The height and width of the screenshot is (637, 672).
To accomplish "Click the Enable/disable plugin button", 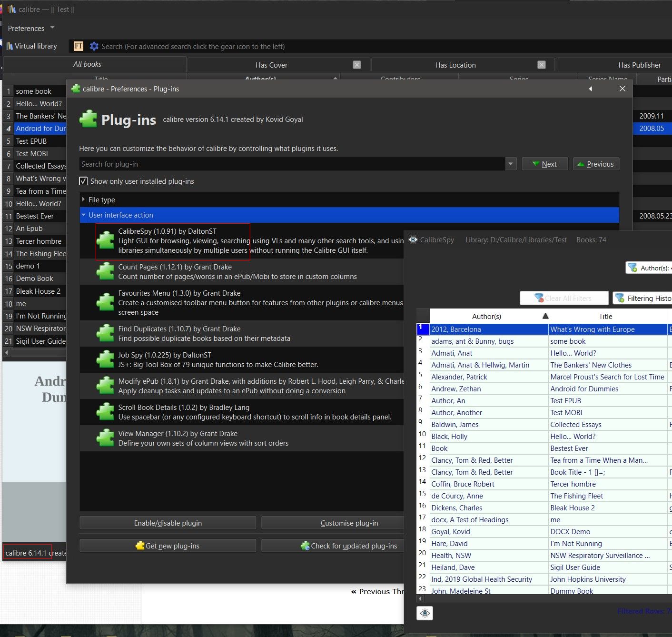I will pos(168,523).
